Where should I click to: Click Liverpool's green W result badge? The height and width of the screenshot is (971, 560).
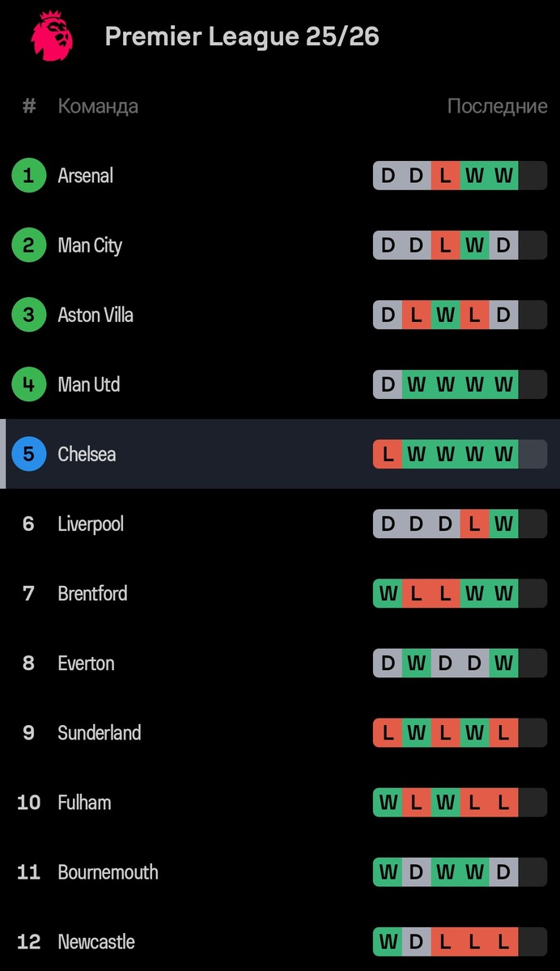[503, 524]
